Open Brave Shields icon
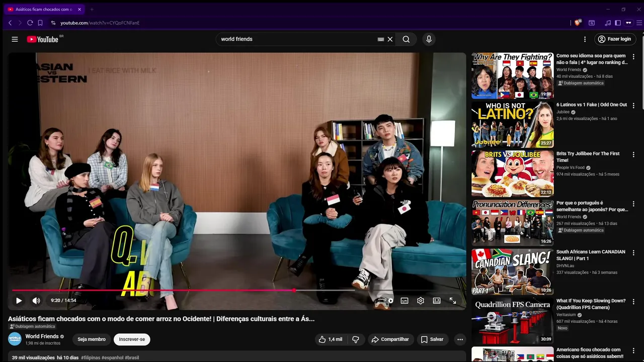Viewport: 644px width, 362px height. [x=578, y=23]
